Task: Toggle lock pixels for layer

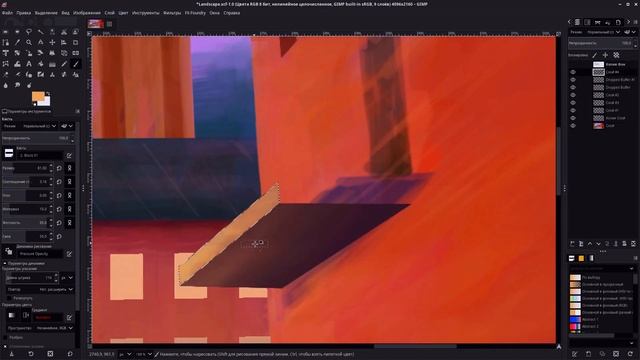Action: coord(595,55)
